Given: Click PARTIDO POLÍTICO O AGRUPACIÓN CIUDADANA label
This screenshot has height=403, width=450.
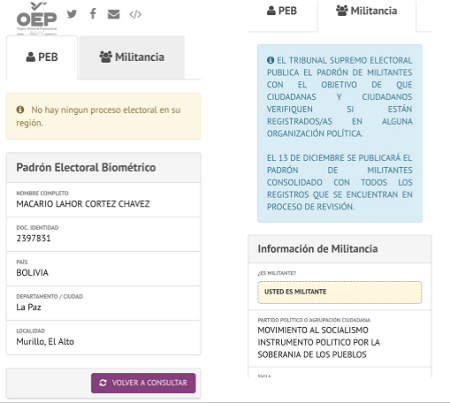Looking at the screenshot, I should tap(314, 320).
